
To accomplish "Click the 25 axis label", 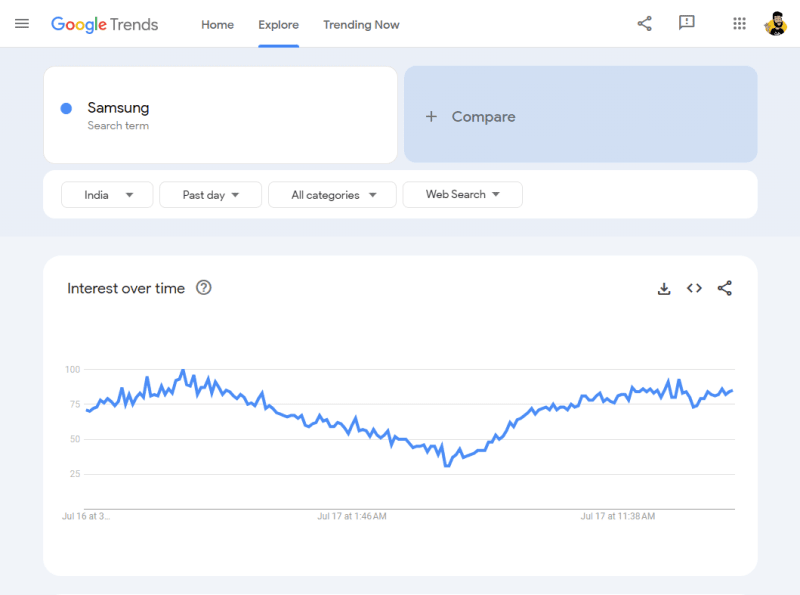I will point(75,474).
